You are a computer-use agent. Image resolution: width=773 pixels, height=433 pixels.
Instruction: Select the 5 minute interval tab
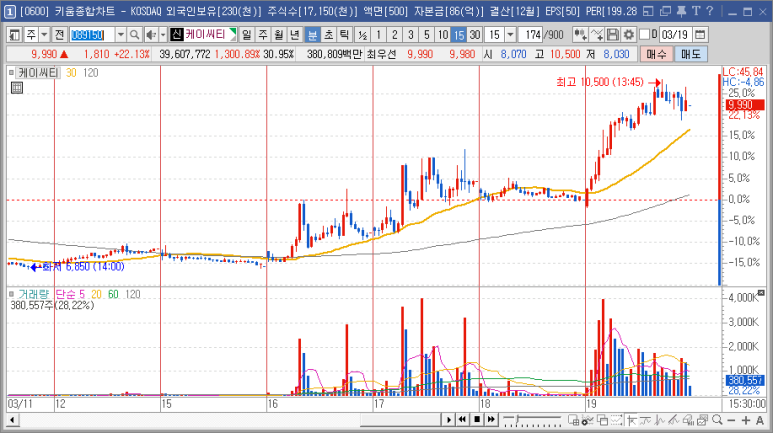pos(427,35)
